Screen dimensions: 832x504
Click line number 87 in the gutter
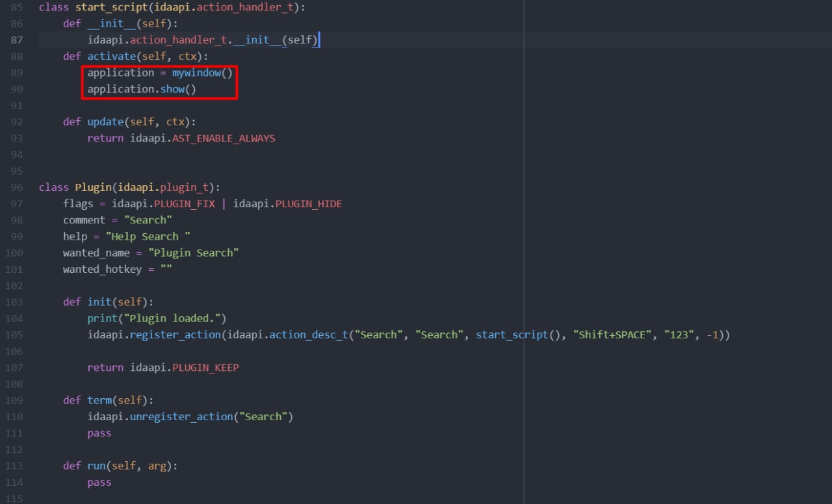pyautogui.click(x=17, y=40)
